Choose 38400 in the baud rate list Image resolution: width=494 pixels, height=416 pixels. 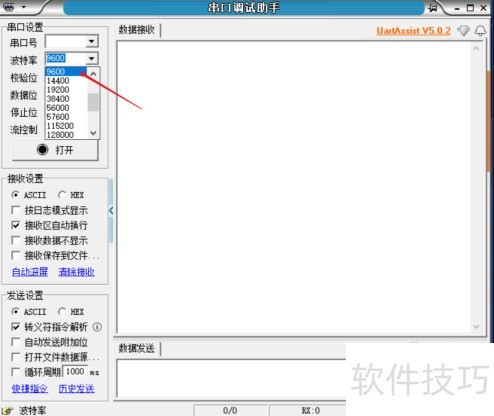pos(66,99)
